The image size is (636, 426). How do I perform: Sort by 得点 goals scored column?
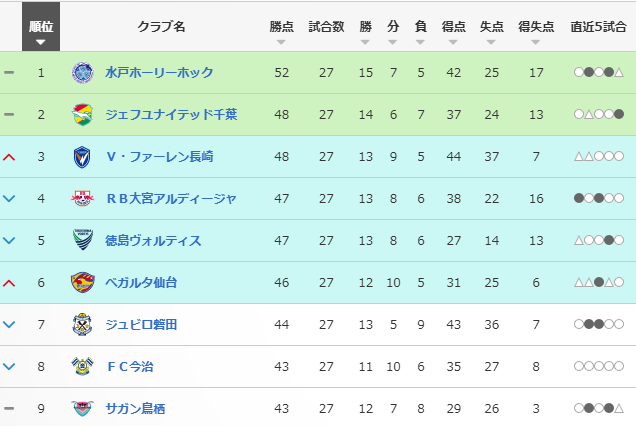tap(453, 29)
